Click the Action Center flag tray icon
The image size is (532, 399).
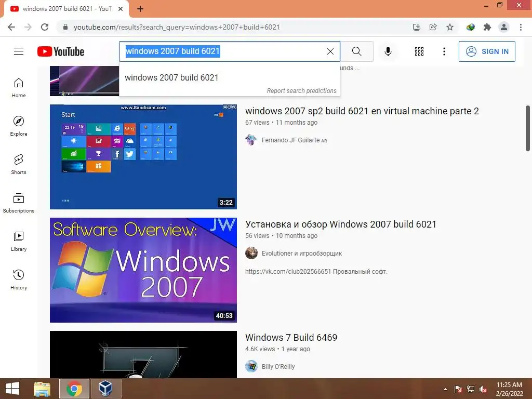click(x=458, y=389)
